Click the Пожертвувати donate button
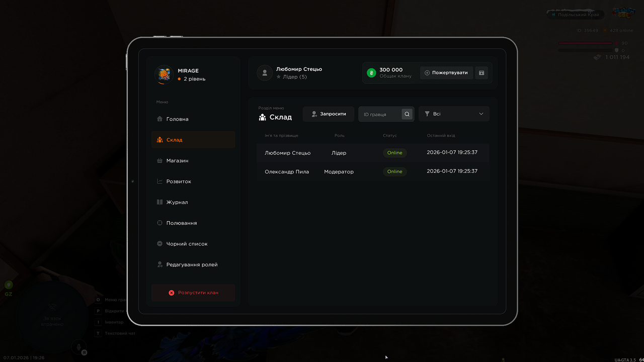This screenshot has height=362, width=644. pyautogui.click(x=446, y=73)
